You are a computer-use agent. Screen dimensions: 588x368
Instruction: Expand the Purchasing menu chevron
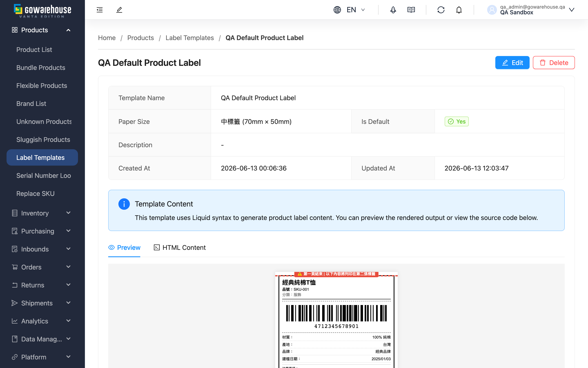tap(69, 231)
